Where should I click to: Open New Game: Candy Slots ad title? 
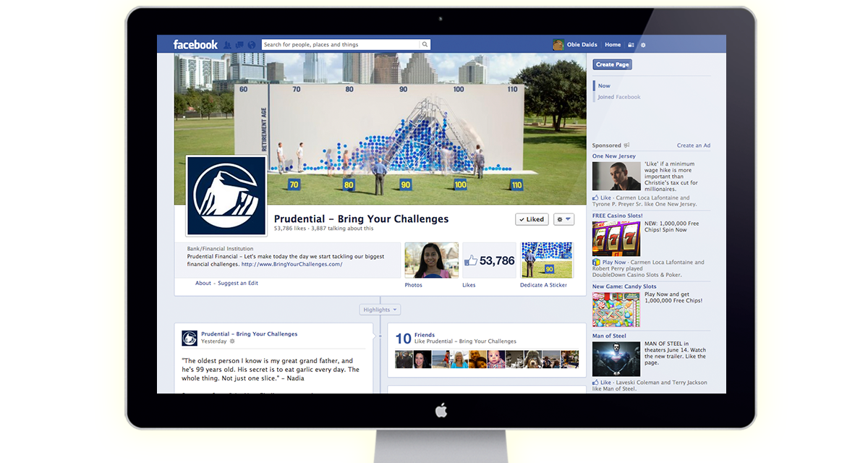624,286
